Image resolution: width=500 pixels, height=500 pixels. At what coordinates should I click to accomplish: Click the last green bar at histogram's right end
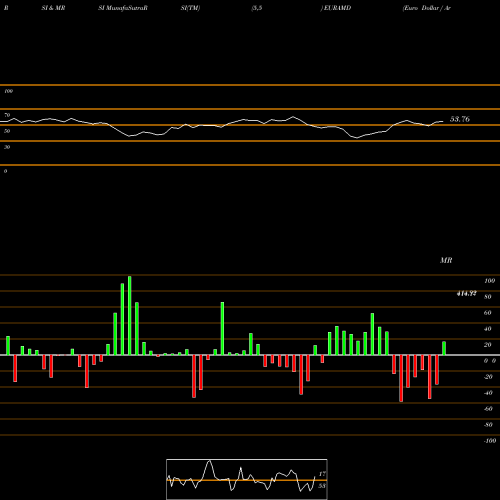pyautogui.click(x=444, y=348)
